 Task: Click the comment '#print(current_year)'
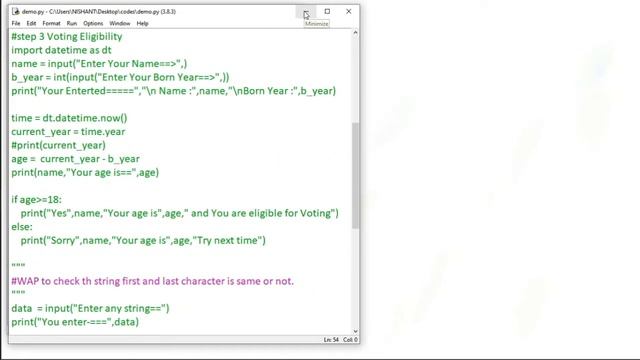(x=58, y=145)
